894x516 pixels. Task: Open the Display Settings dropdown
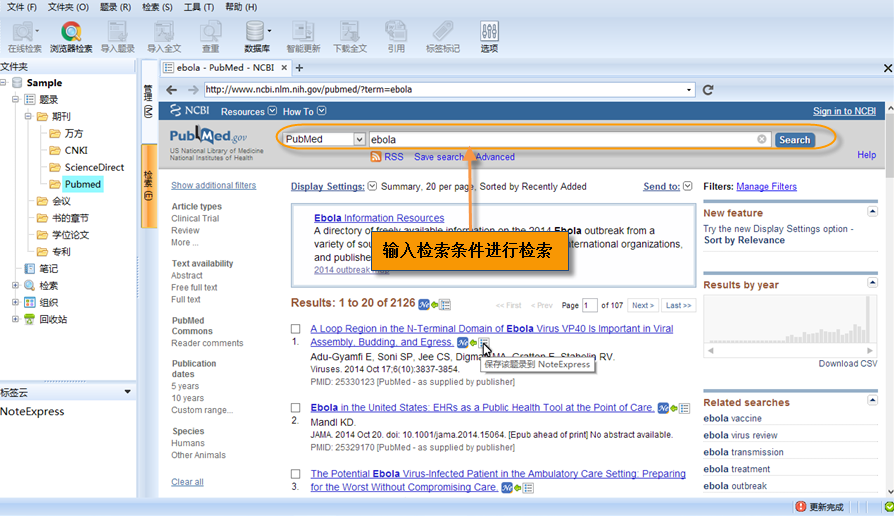click(x=372, y=186)
